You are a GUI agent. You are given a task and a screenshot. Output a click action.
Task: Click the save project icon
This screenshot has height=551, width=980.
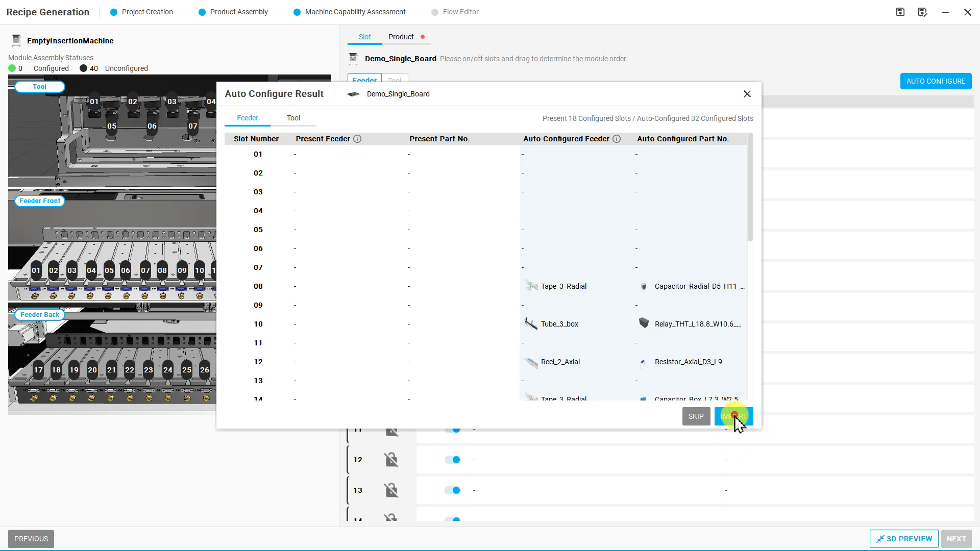pyautogui.click(x=900, y=12)
